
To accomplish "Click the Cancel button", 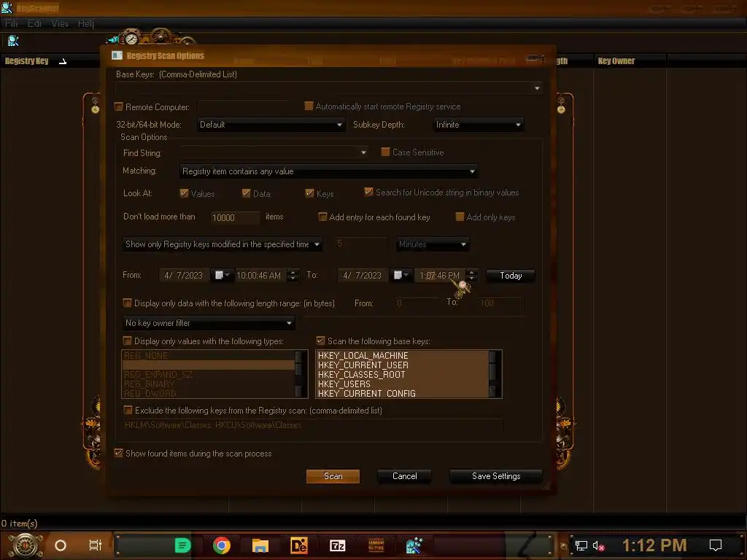I will (x=404, y=476).
